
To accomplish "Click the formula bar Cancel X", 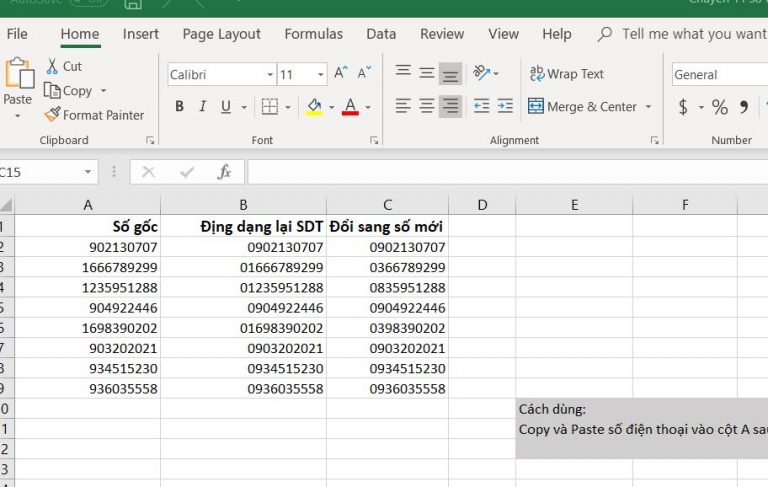I will point(148,172).
